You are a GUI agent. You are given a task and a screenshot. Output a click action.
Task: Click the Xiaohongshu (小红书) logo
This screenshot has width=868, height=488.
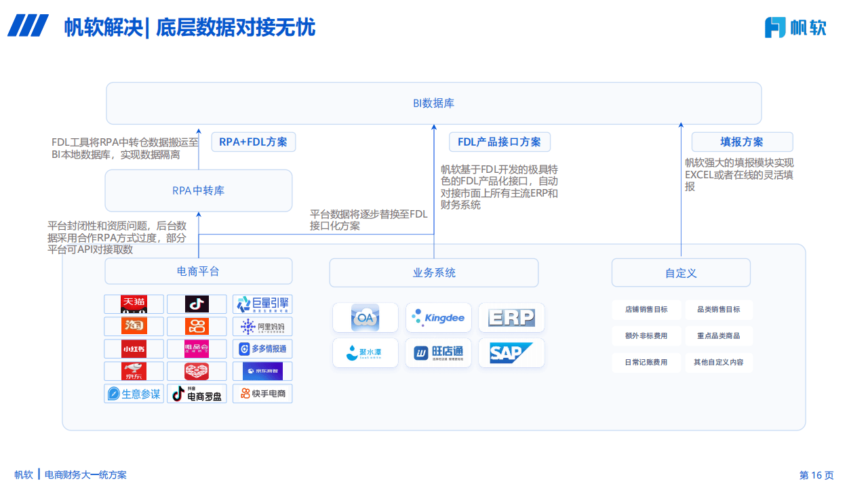pos(134,348)
